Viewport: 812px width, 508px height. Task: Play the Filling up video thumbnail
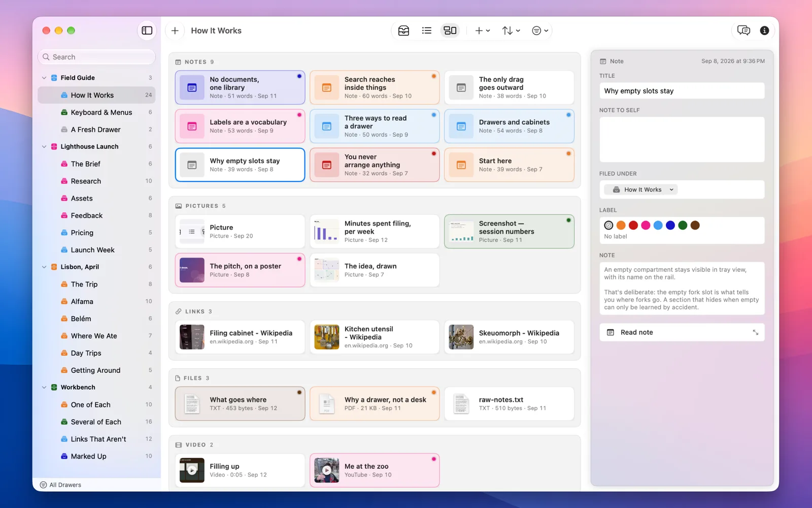(192, 470)
